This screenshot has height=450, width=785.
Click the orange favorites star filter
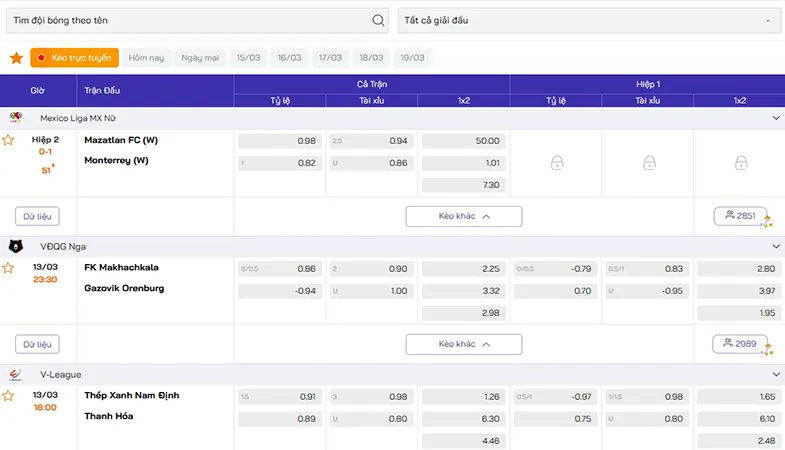tap(17, 58)
